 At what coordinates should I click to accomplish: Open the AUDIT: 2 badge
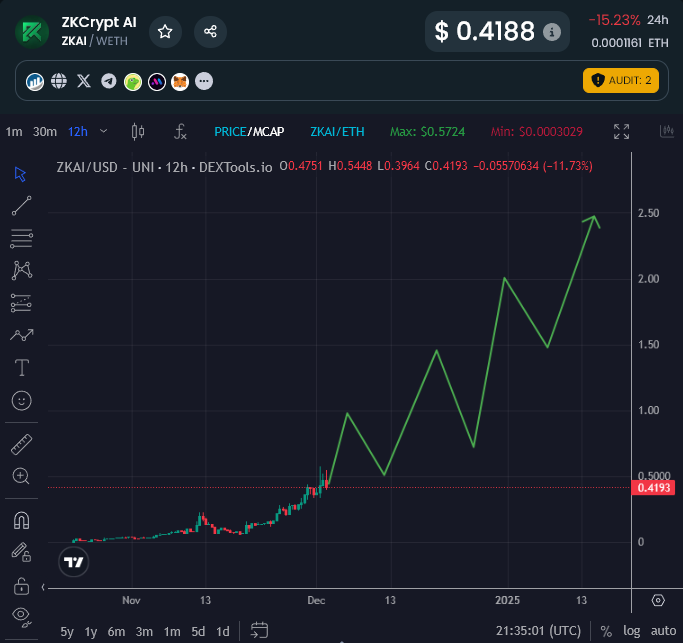pos(621,81)
